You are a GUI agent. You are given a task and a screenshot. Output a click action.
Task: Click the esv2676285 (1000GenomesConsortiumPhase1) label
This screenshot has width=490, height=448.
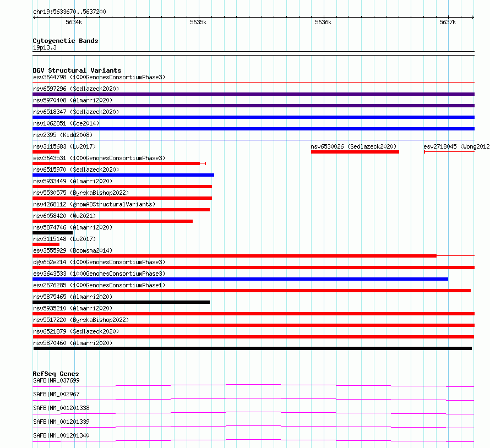pos(99,285)
